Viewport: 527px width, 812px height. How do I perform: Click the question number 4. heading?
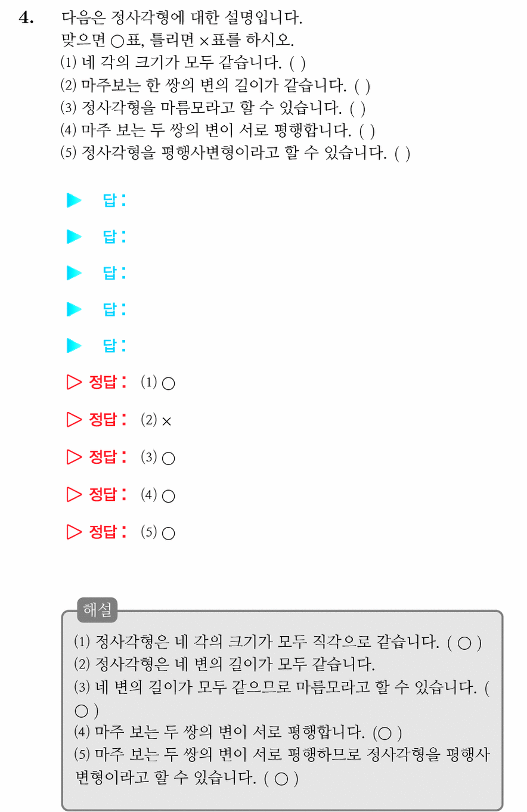point(27,18)
